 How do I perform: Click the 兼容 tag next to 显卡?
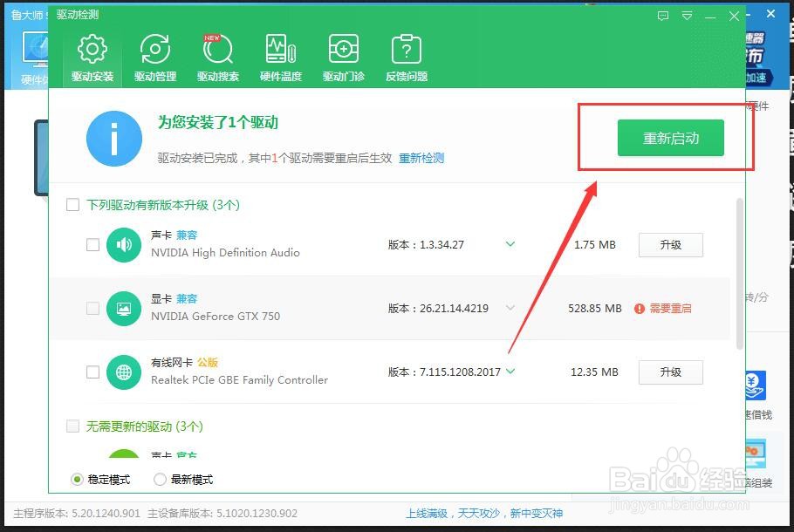[187, 298]
